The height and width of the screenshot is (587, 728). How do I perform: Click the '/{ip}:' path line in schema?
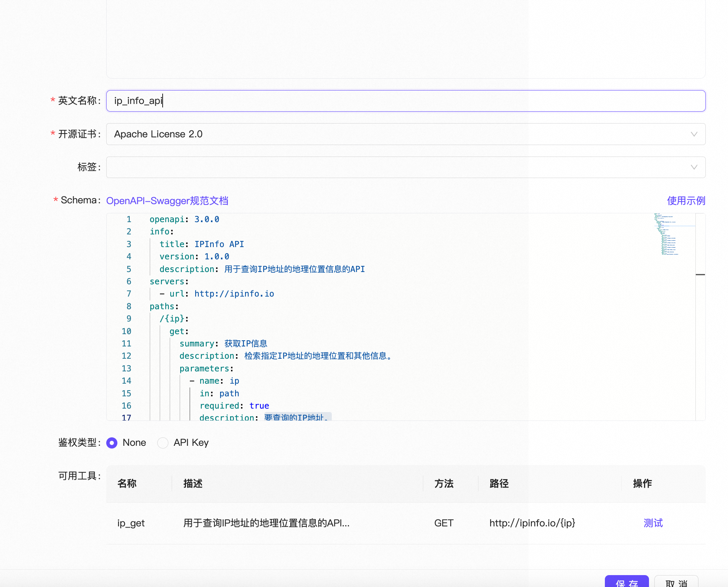coord(174,319)
